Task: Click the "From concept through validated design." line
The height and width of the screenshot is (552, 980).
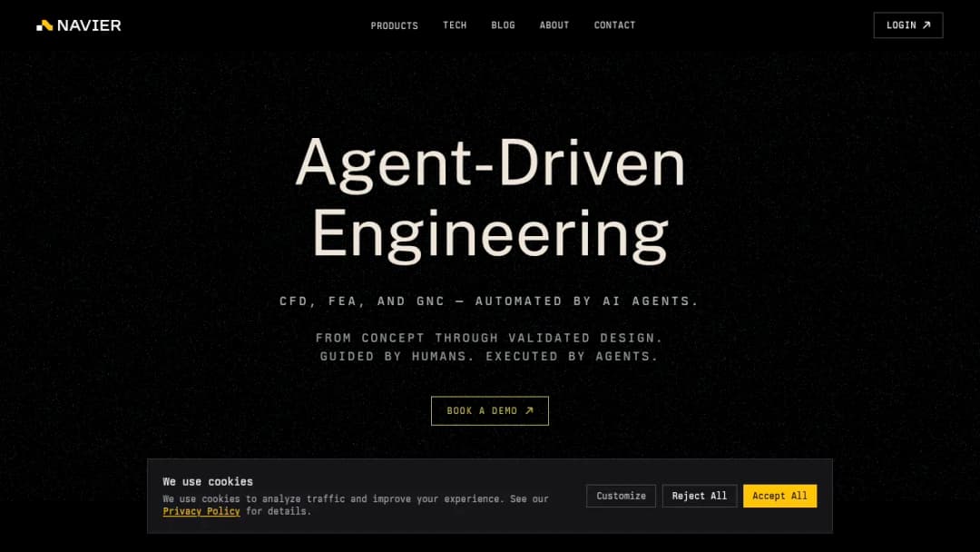Action: click(x=489, y=339)
